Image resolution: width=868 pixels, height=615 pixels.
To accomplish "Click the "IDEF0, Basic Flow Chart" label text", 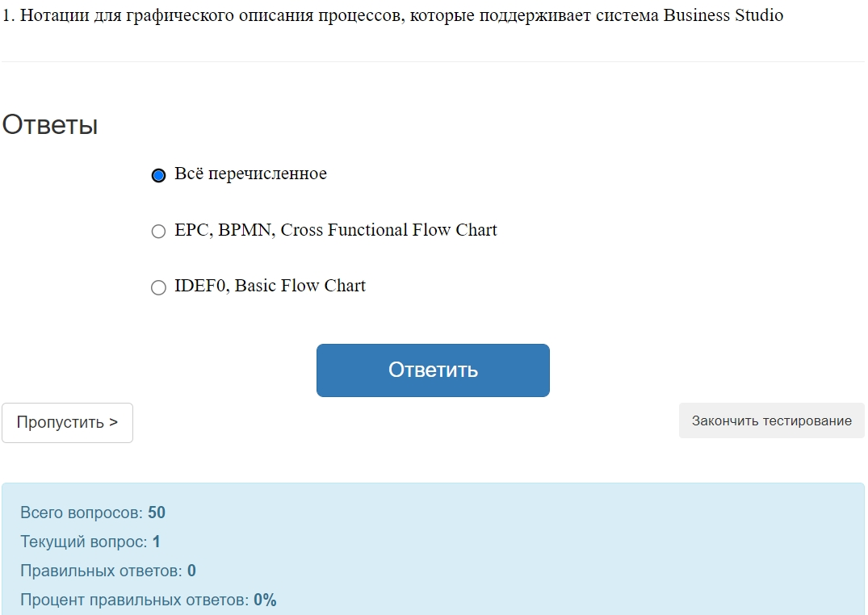I will 270,286.
